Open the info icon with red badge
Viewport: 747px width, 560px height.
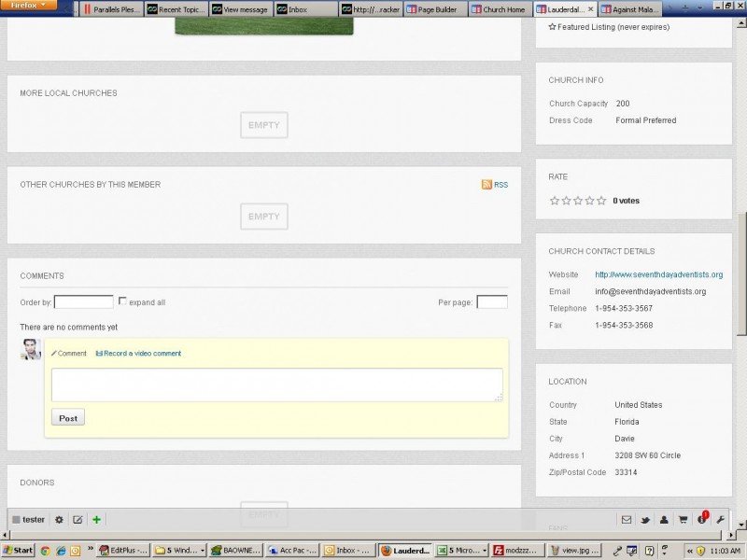coord(702,519)
